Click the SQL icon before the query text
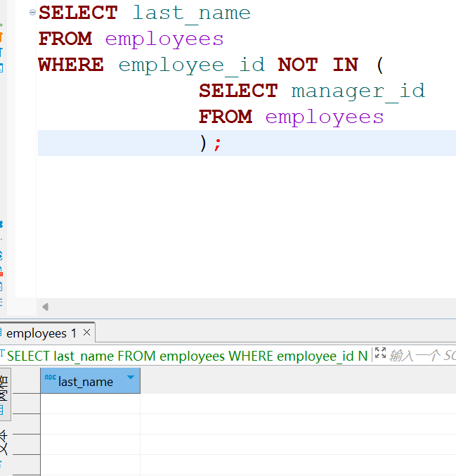 [2, 355]
